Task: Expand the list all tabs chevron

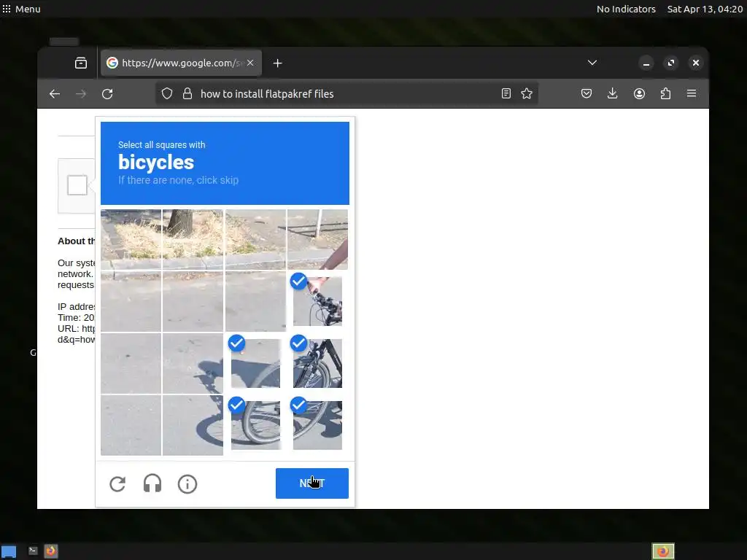Action: pyautogui.click(x=592, y=63)
